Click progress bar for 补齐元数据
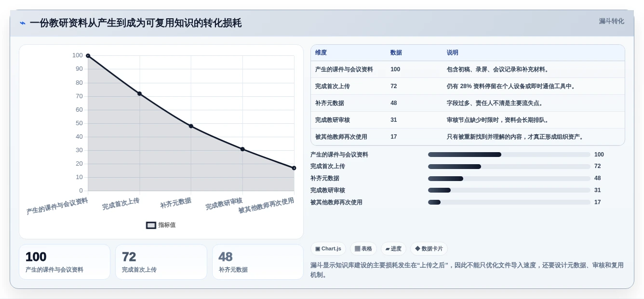This screenshot has width=644, height=299. (509, 179)
